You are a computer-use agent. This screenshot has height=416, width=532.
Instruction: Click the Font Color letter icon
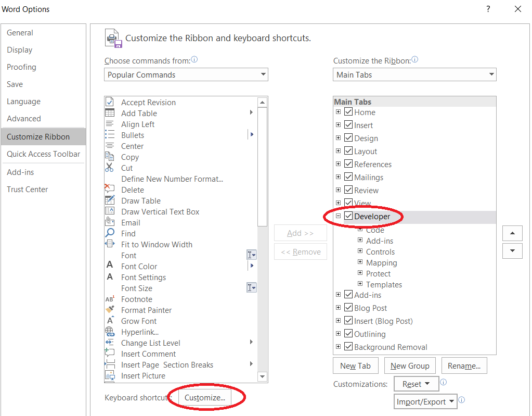[110, 265]
